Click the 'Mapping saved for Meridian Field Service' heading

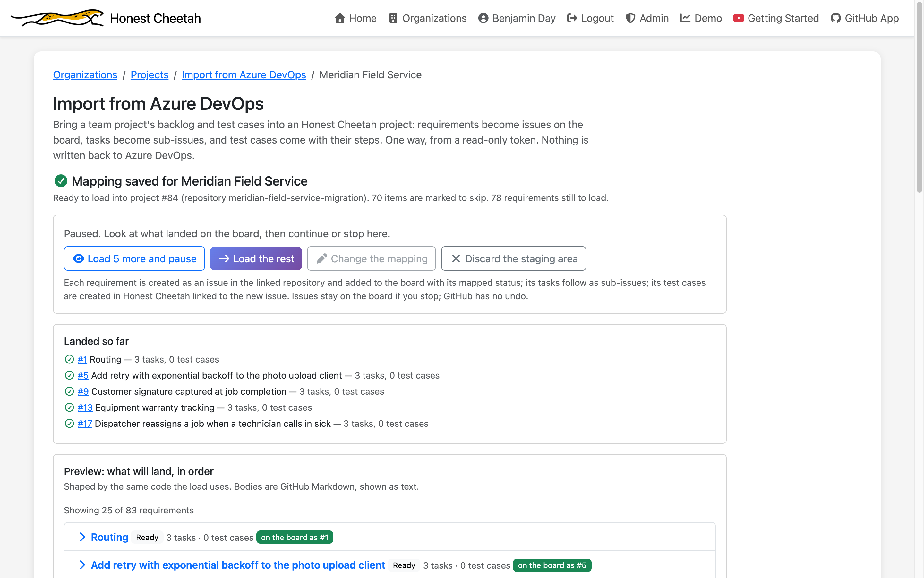pyautogui.click(x=189, y=181)
